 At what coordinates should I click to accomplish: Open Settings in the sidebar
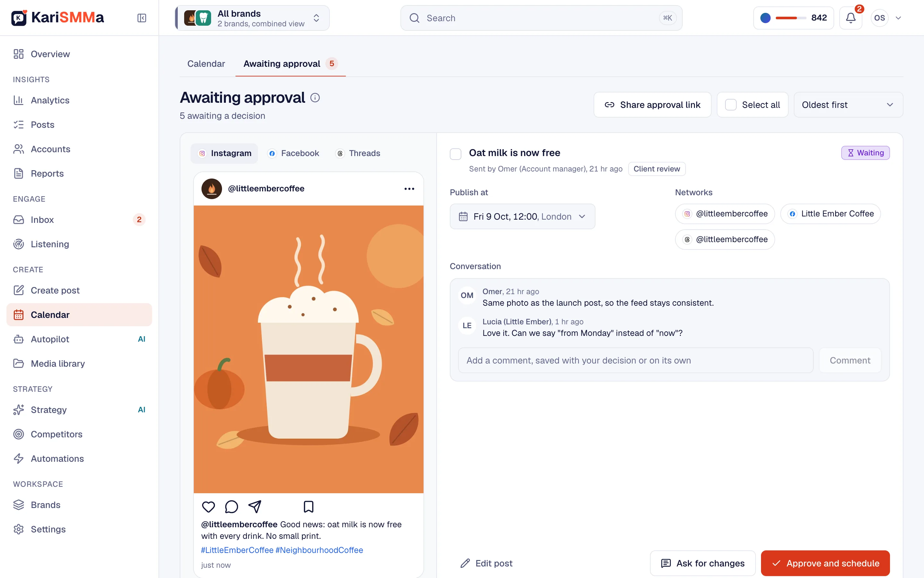coord(79,530)
